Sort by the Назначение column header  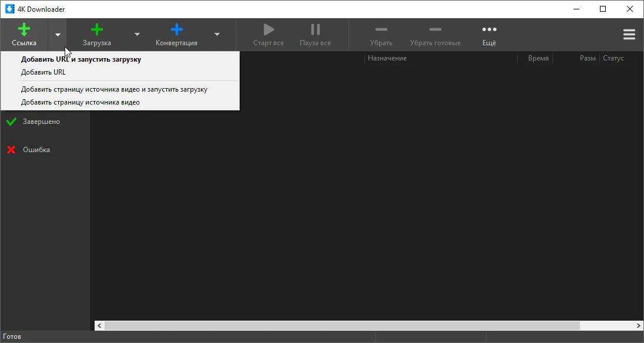387,58
